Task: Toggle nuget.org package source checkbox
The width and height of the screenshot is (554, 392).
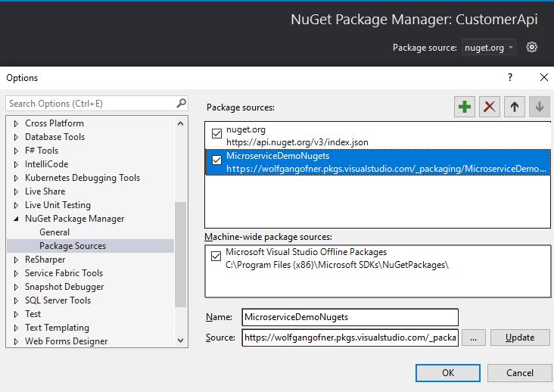Action: point(216,133)
